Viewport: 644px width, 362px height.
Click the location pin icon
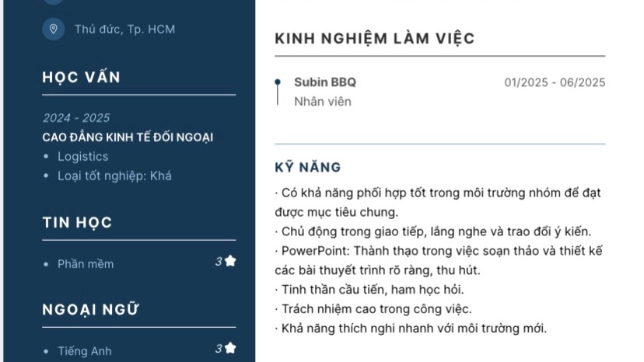(x=53, y=30)
